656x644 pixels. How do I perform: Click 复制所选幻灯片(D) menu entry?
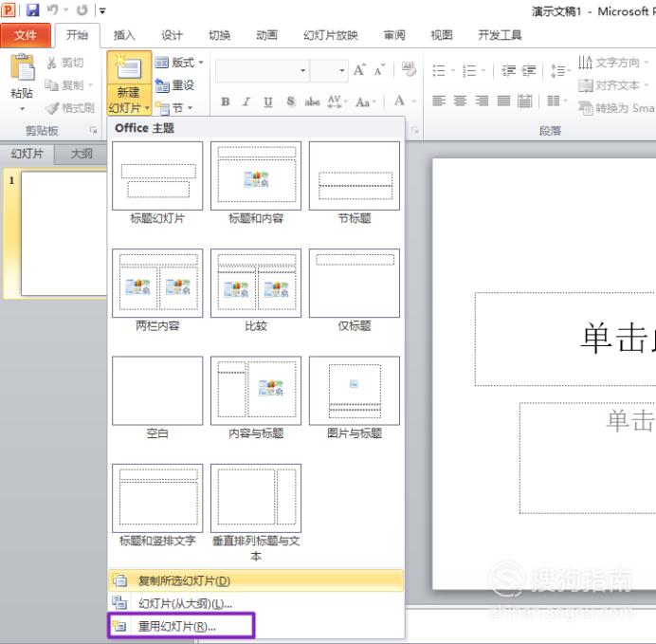[x=256, y=580]
